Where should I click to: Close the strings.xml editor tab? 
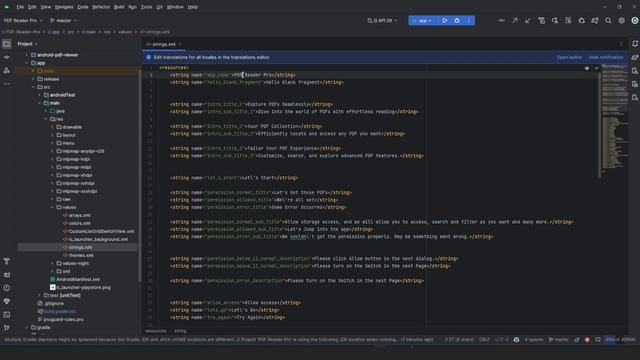pos(180,44)
